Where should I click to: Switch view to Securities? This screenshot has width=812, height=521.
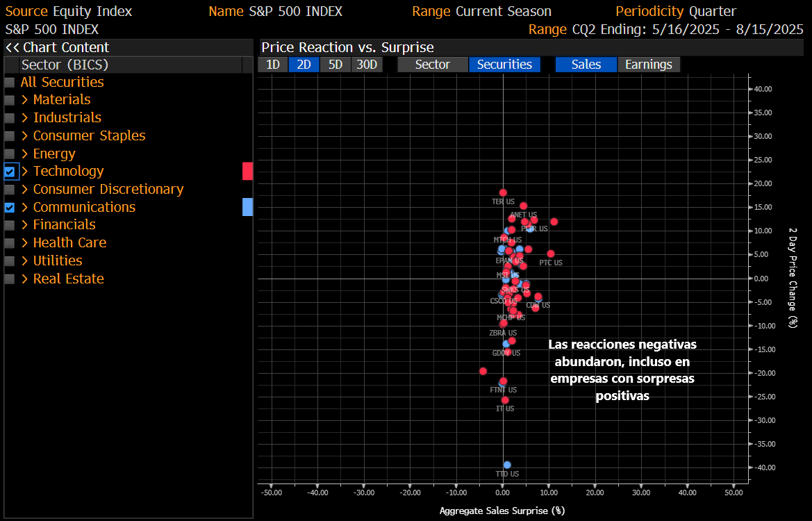504,65
